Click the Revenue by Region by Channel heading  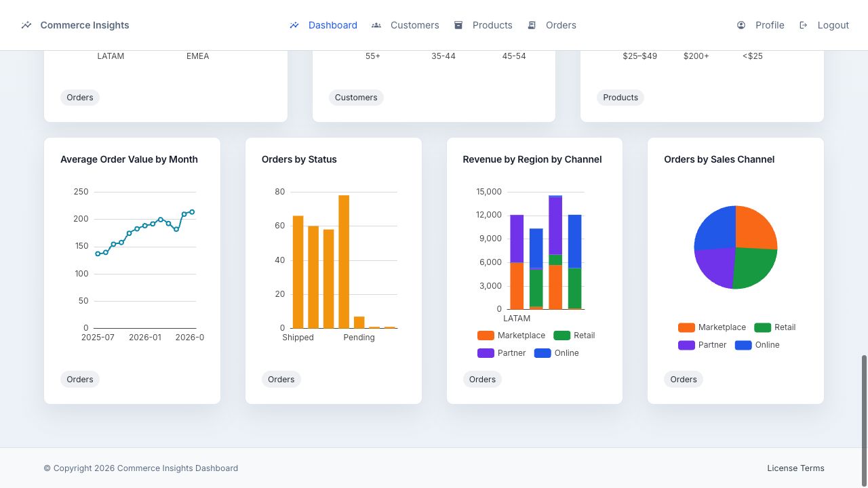532,159
